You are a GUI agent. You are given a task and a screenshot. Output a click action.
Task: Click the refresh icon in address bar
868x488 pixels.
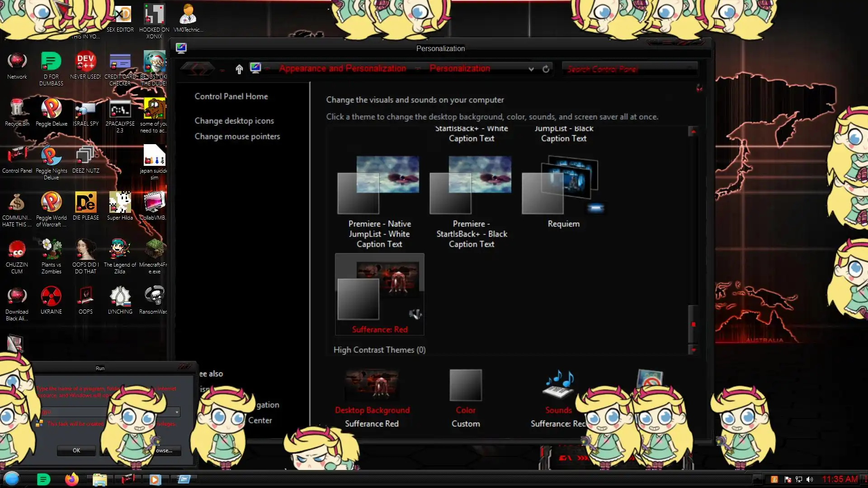tap(546, 69)
